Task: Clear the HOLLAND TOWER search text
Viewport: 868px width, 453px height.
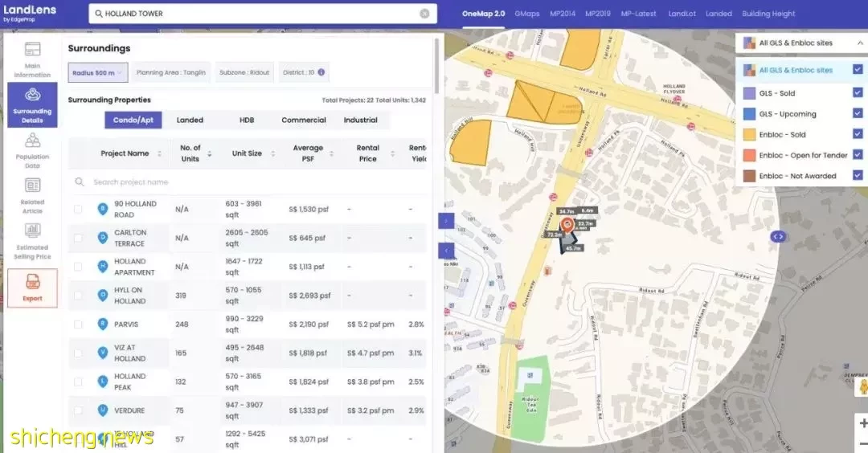Action: click(424, 14)
